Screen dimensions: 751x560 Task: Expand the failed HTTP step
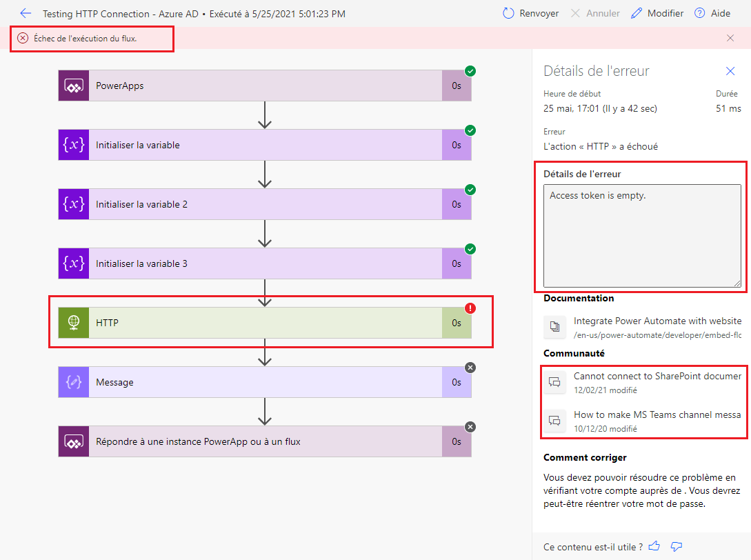tap(265, 323)
